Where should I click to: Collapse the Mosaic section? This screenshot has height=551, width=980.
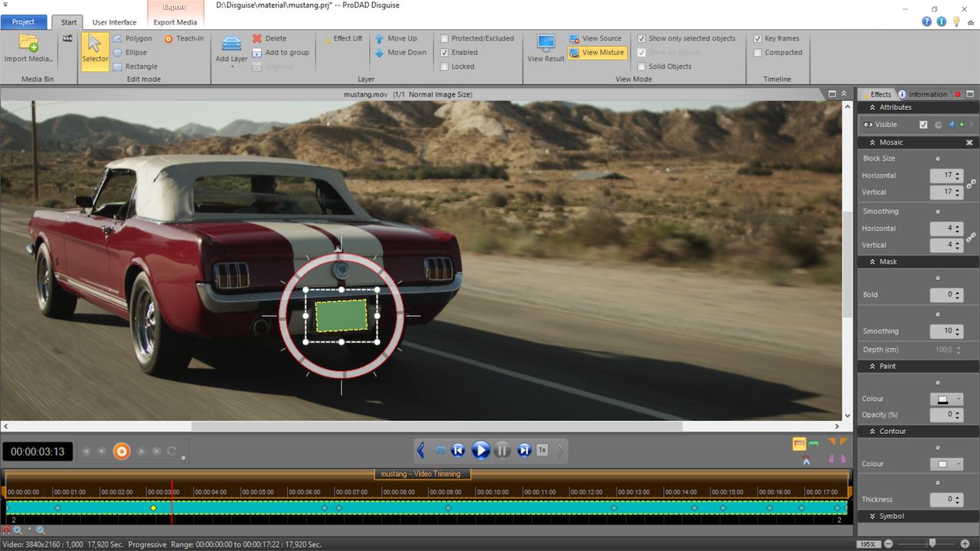pos(873,142)
